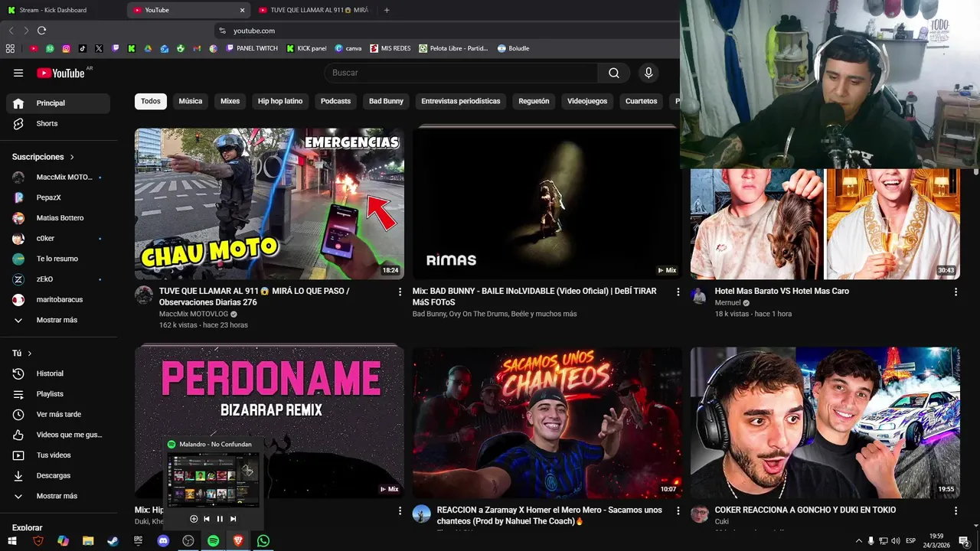Go to Shorts in the sidebar
Image resolution: width=980 pixels, height=551 pixels.
point(58,123)
